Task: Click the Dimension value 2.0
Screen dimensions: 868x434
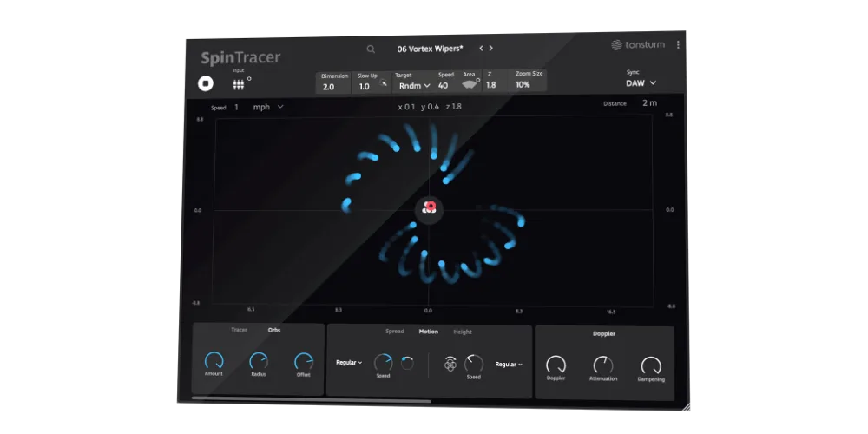Action: point(328,87)
